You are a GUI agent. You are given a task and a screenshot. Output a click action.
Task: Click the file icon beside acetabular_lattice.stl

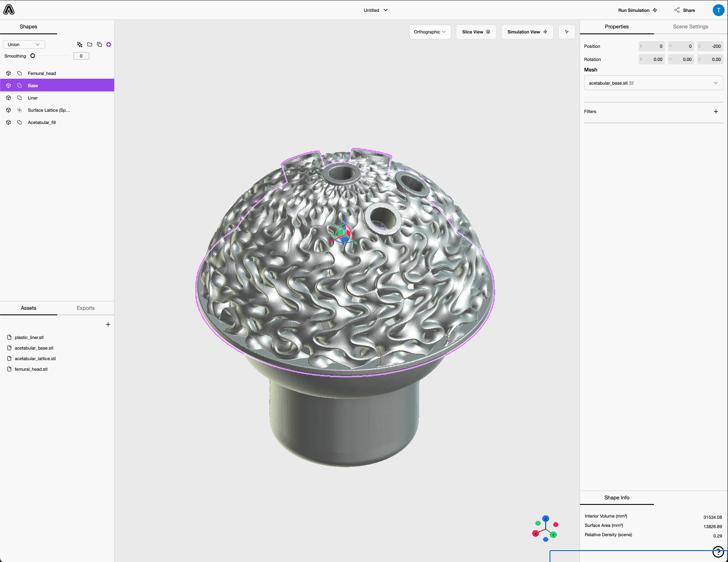click(9, 358)
